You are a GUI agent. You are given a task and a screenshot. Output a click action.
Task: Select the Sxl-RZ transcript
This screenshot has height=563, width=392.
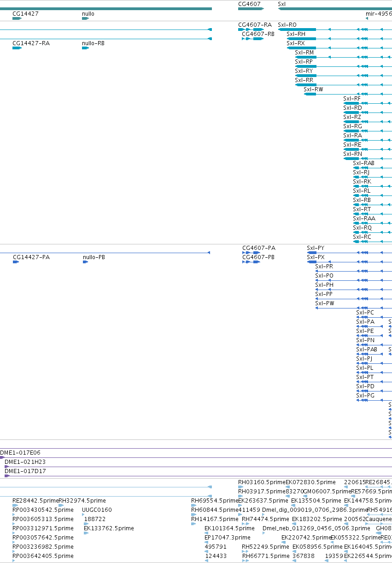coord(352,117)
